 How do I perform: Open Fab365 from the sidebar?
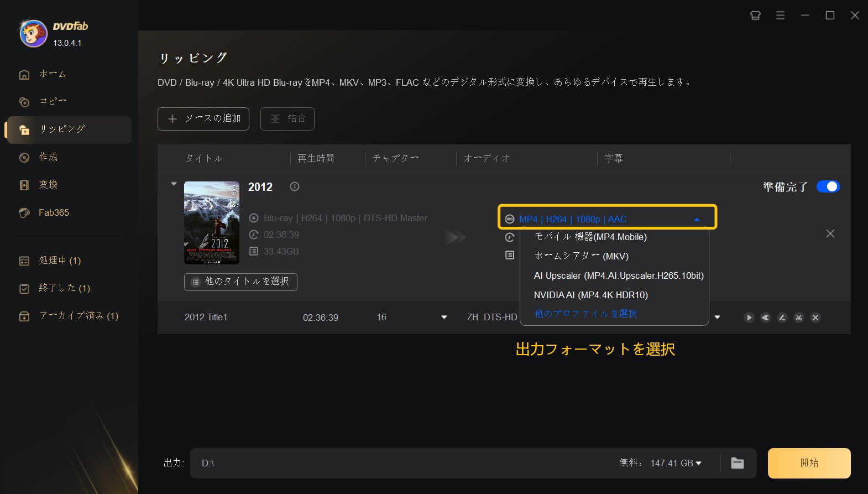[54, 212]
